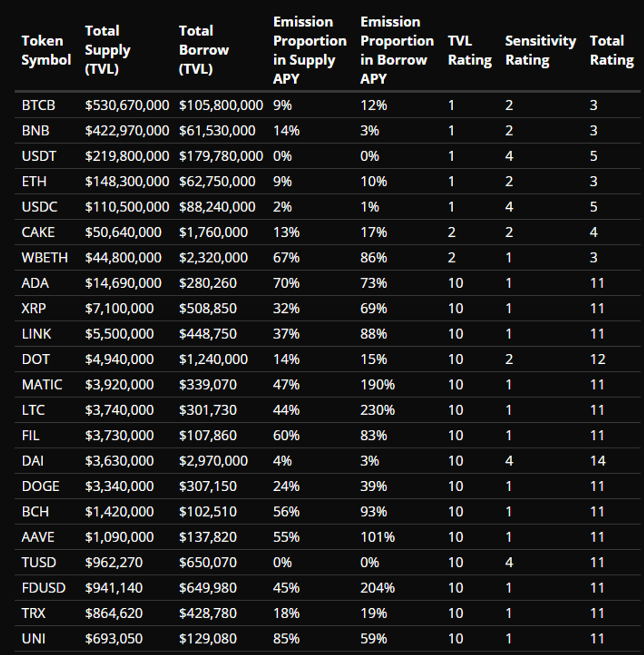Click UNI supply emission value 85%
644x655 pixels.
(286, 638)
